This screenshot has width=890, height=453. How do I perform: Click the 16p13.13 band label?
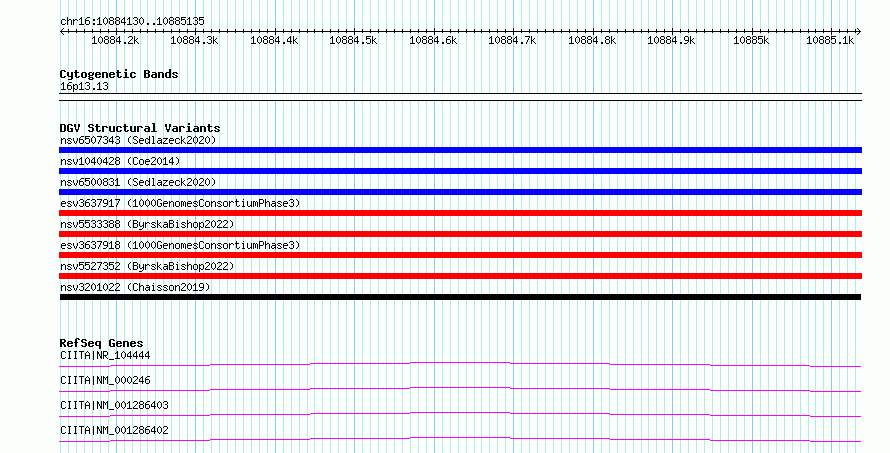pyautogui.click(x=84, y=86)
